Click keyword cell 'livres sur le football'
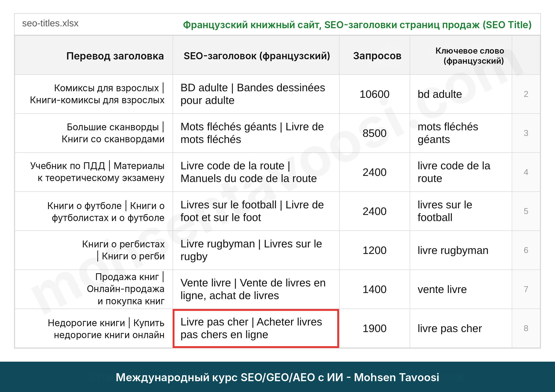The image size is (555, 392). coord(461,211)
